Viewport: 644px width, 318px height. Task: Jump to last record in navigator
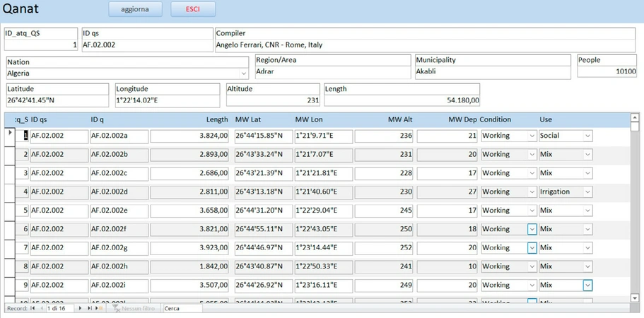[x=90, y=309]
